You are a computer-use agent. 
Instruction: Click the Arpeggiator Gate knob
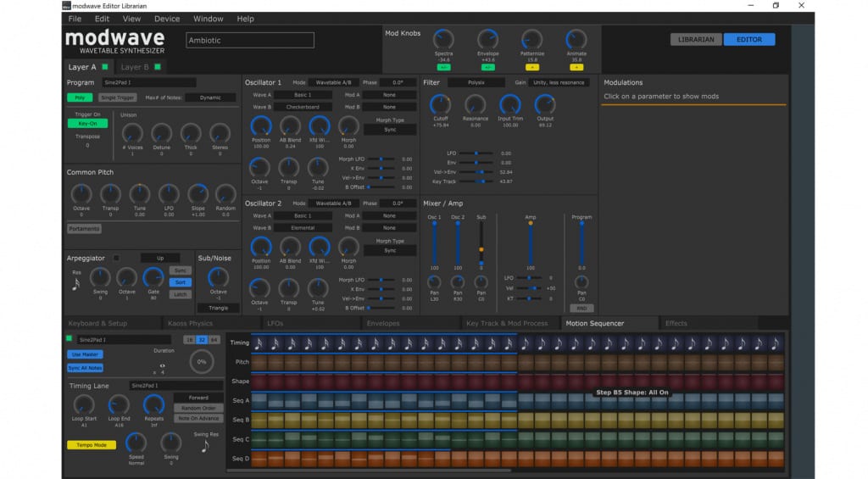153,277
